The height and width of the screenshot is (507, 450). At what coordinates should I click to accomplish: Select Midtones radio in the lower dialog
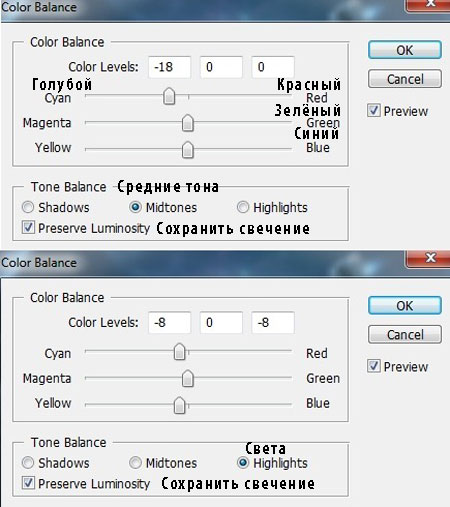click(135, 463)
